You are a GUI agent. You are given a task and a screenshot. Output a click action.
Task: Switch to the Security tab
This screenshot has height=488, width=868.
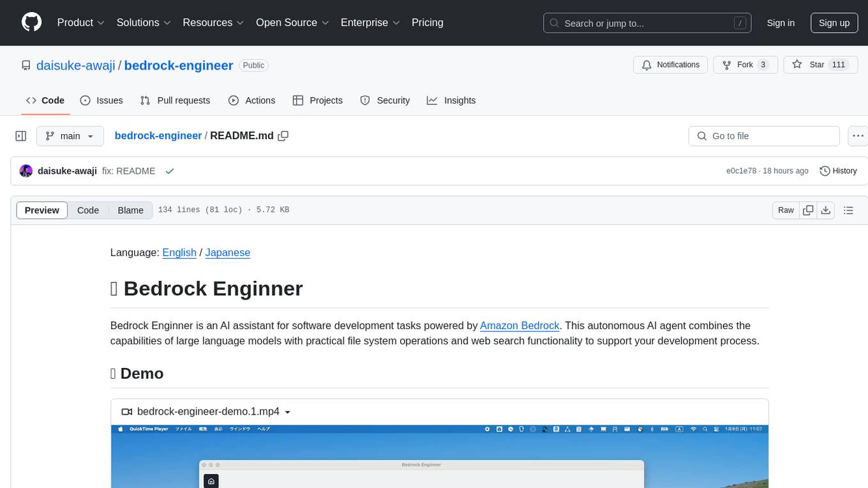coord(385,100)
